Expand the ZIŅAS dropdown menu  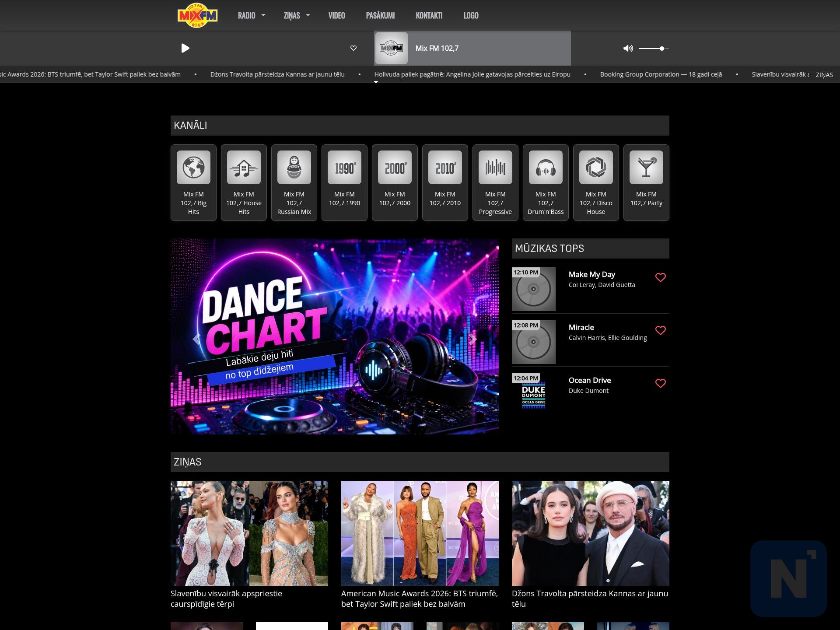click(297, 15)
